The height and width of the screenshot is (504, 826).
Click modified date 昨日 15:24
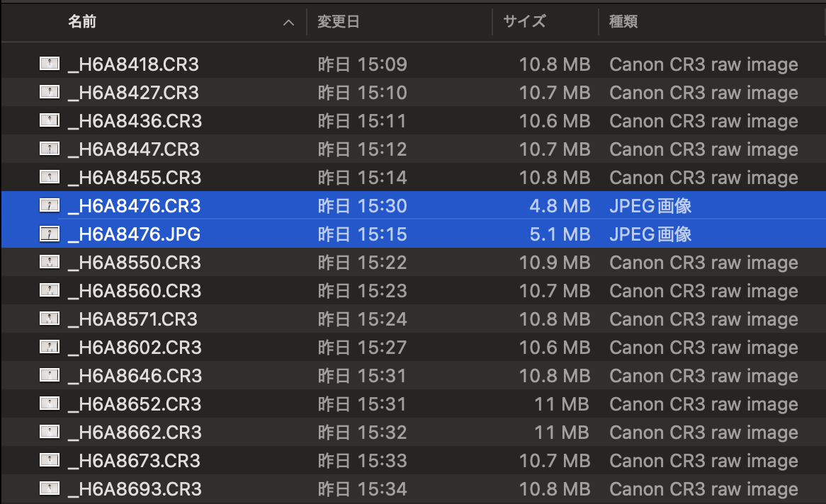tap(363, 319)
